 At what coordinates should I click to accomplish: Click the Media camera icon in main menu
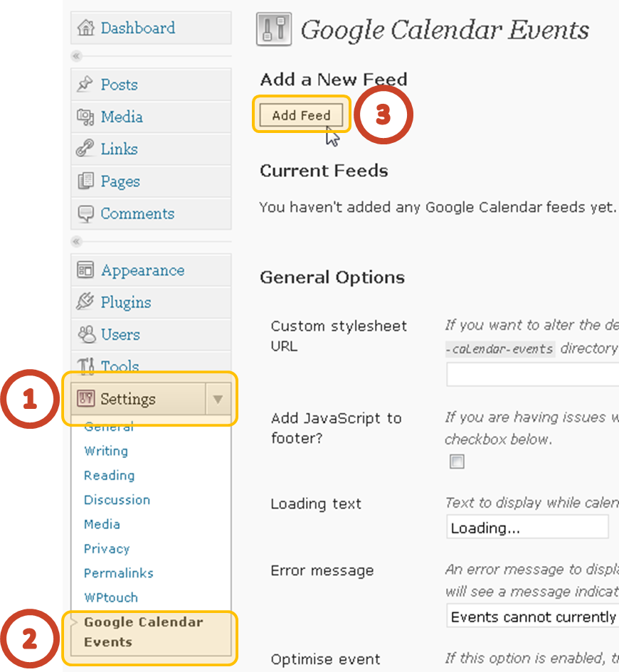[85, 117]
